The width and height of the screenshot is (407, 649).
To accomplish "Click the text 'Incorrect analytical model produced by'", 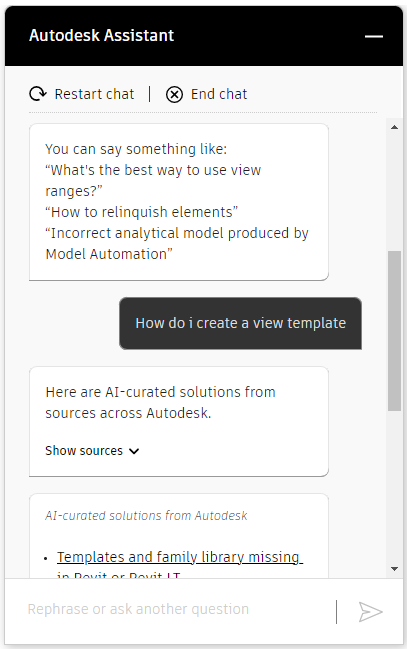I will (177, 233).
